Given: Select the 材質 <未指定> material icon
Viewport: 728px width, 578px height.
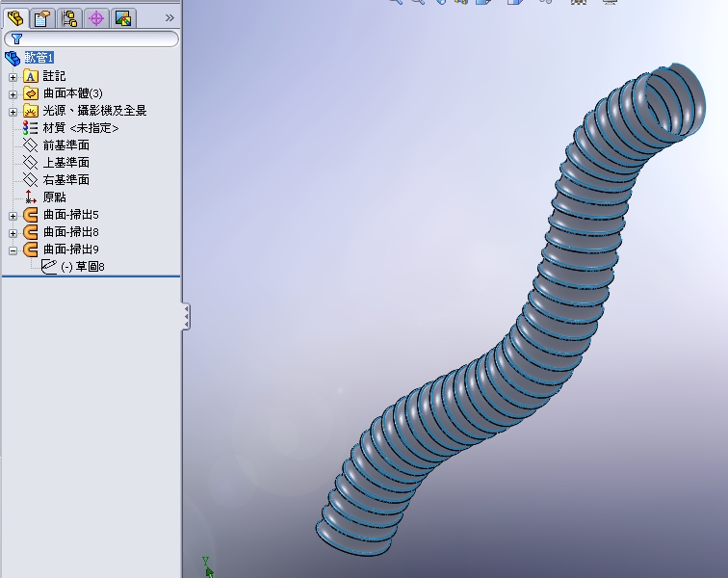Looking at the screenshot, I should (x=31, y=128).
